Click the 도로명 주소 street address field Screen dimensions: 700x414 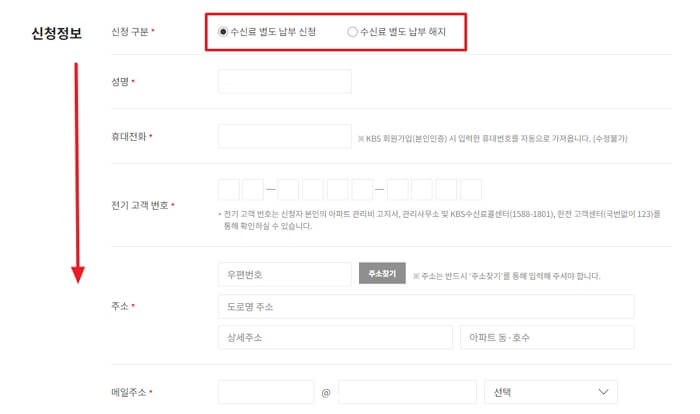[x=426, y=307]
